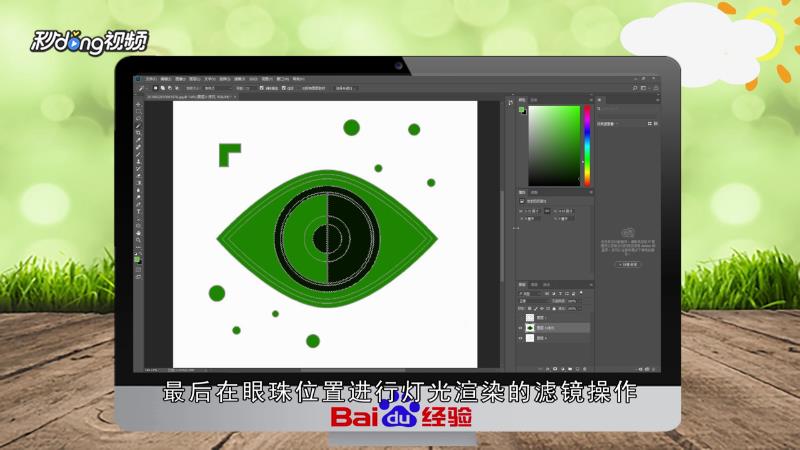This screenshot has width=800, height=450.
Task: Open the library selection dropdown in right panel
Action: (x=608, y=123)
